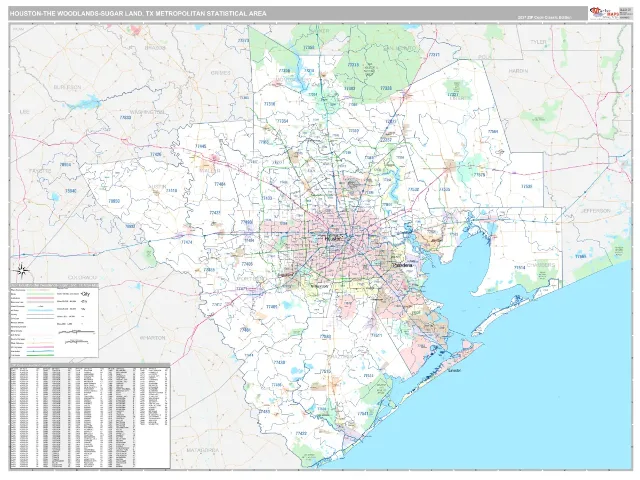Select ZIP code 77541 on the map
The image size is (640, 480).
click(x=363, y=413)
